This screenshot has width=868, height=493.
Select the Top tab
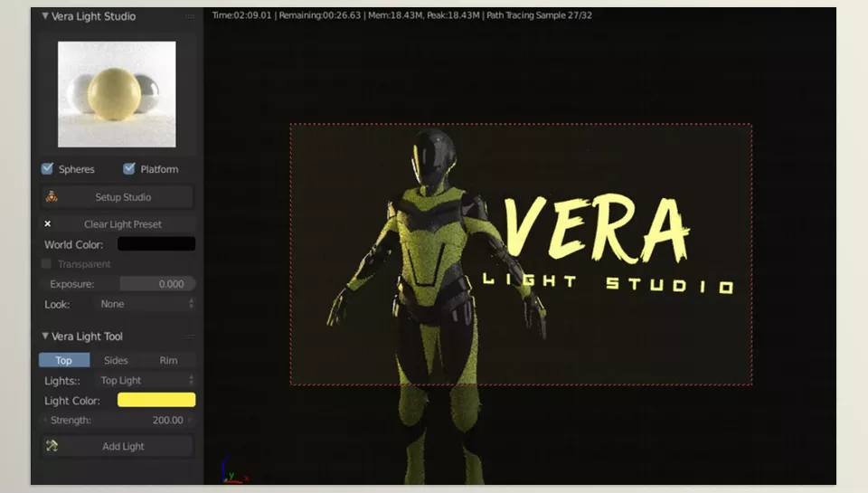click(64, 360)
